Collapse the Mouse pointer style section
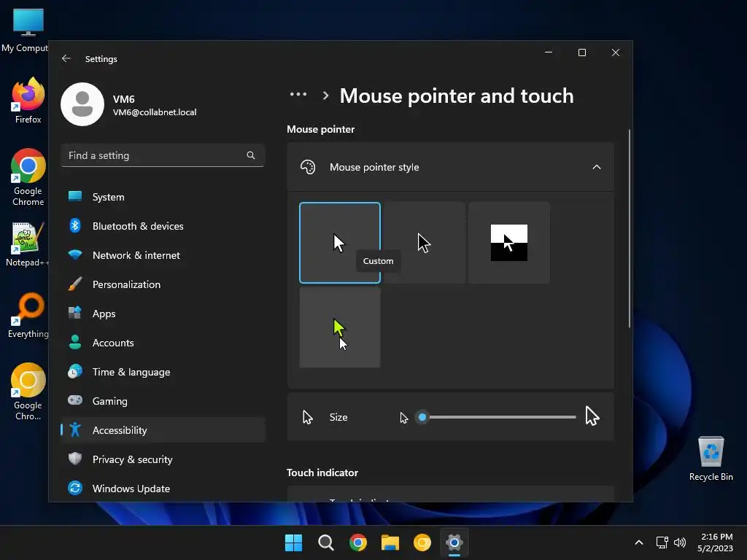 [597, 167]
